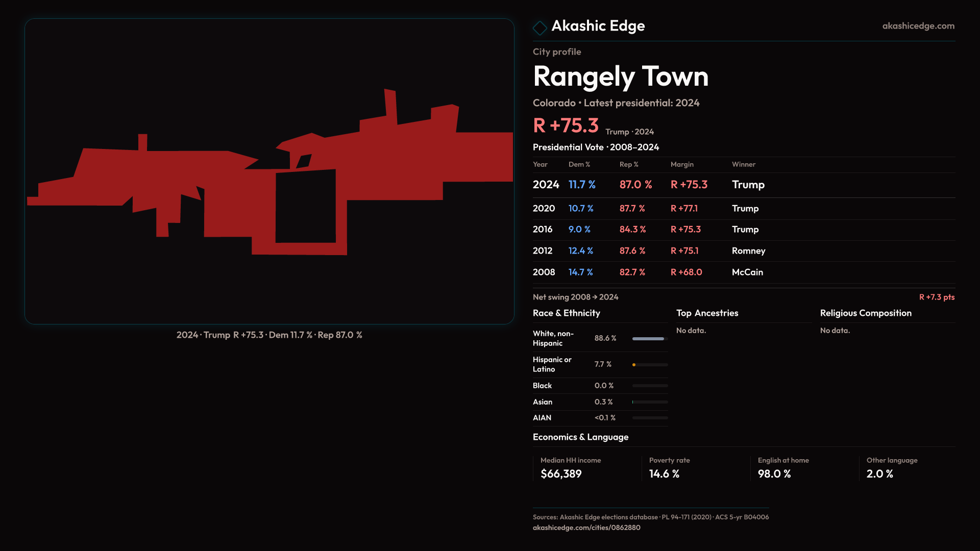Image resolution: width=980 pixels, height=551 pixels.
Task: Click the Rangely Town title heading
Action: point(620,77)
